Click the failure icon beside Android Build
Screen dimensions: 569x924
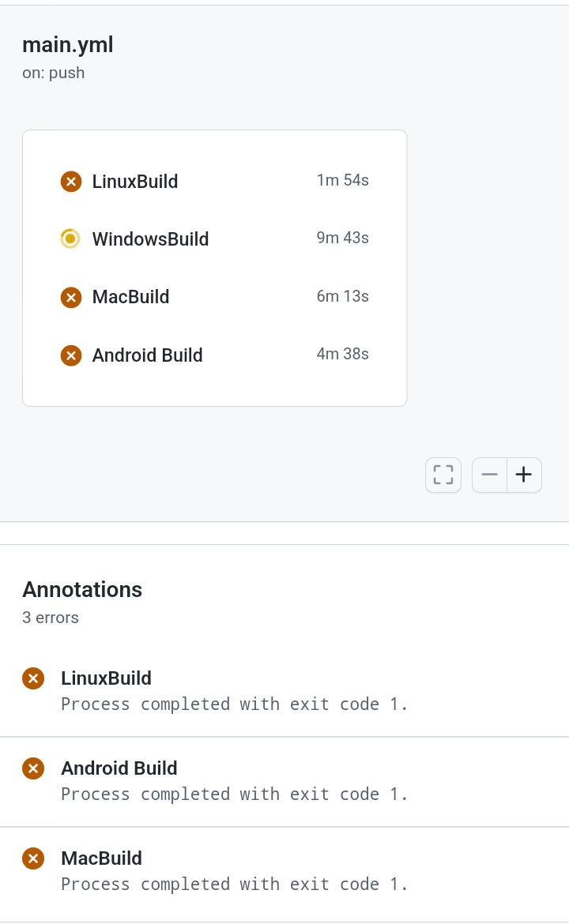tap(70, 355)
